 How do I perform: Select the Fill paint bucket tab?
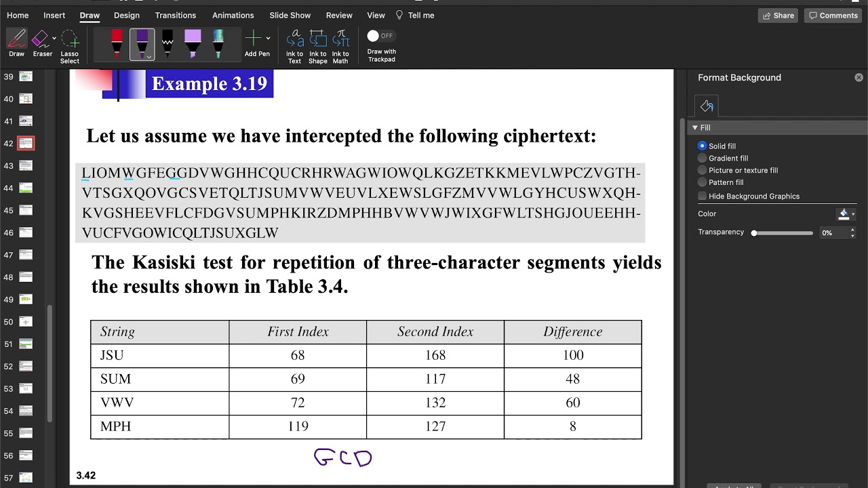click(x=707, y=106)
